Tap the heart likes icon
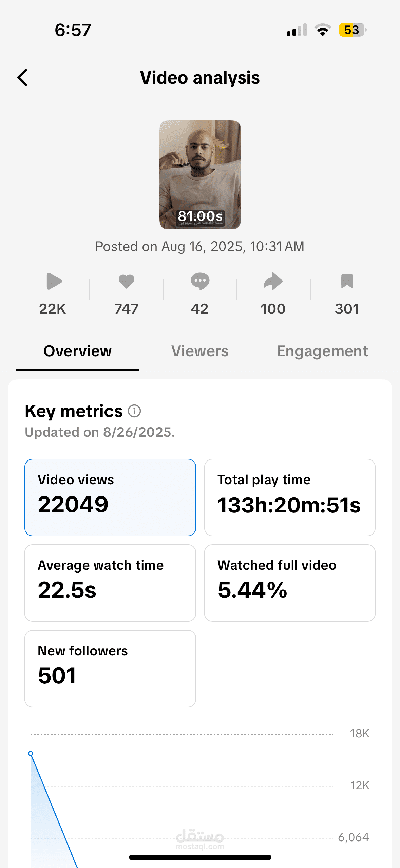 126,282
